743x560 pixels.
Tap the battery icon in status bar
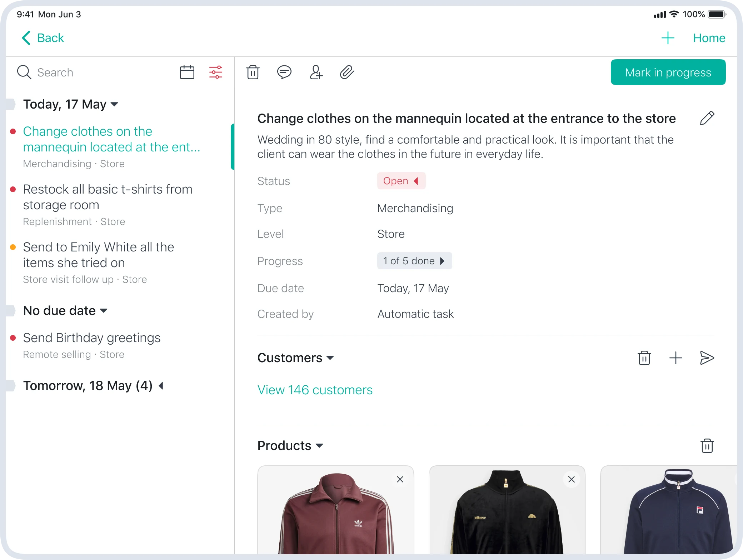click(x=717, y=14)
